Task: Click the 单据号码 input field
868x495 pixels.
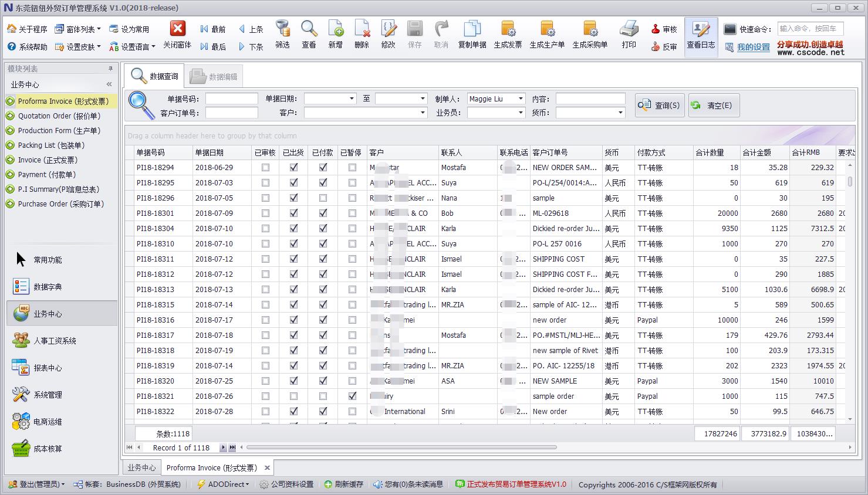Action: (231, 99)
